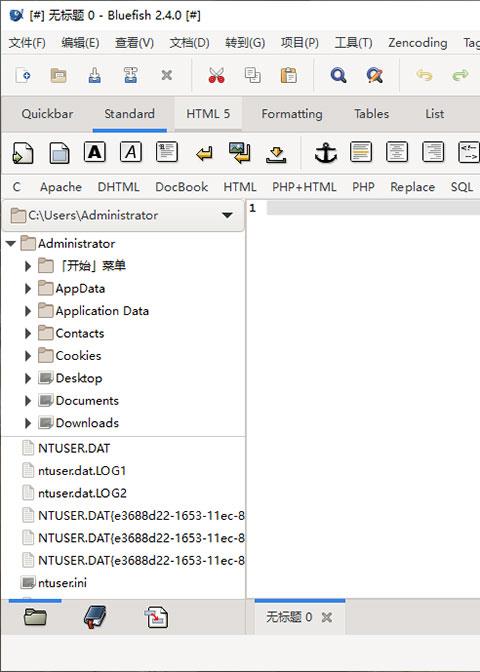The image size is (480, 672).
Task: Switch to the HTML 5 tab
Action: coord(208,114)
